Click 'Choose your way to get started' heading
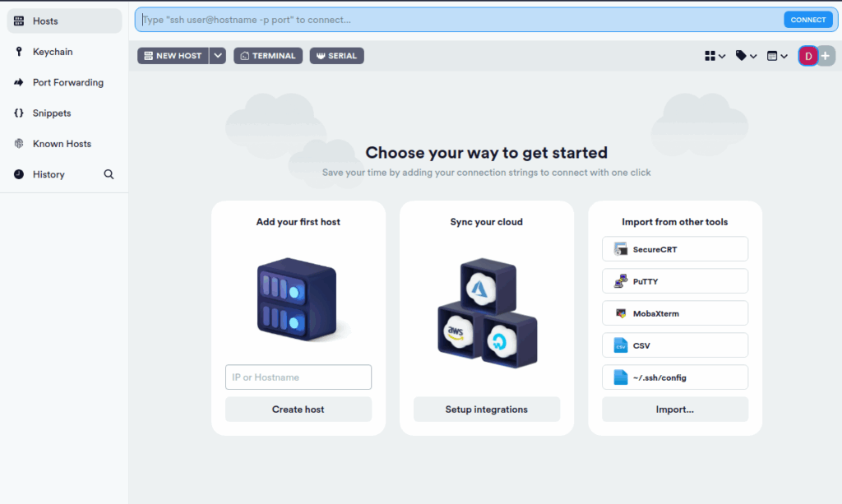The image size is (842, 504). pos(487,152)
